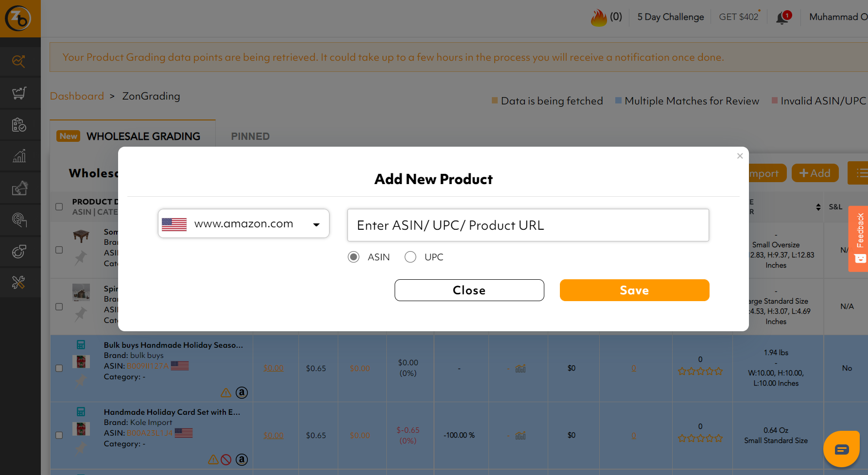Image resolution: width=868 pixels, height=475 pixels.
Task: Click the table thumbnail in first row
Action: point(81,236)
